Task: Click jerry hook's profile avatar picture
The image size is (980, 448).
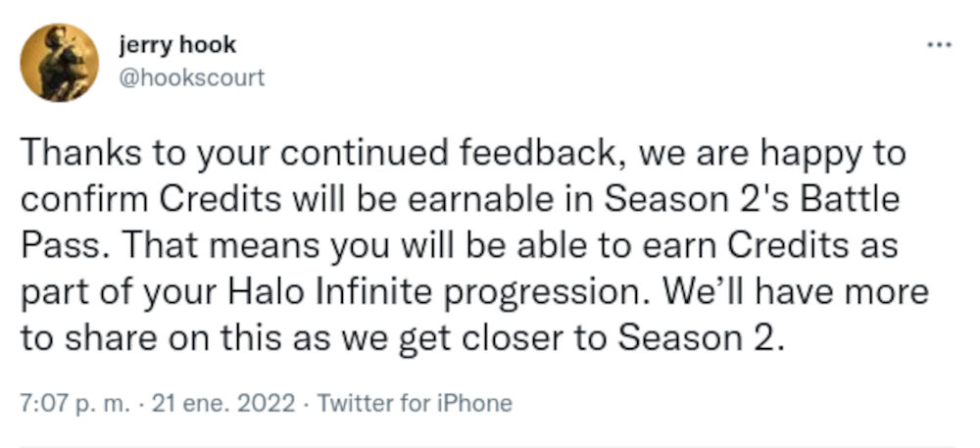Action: coord(59,62)
